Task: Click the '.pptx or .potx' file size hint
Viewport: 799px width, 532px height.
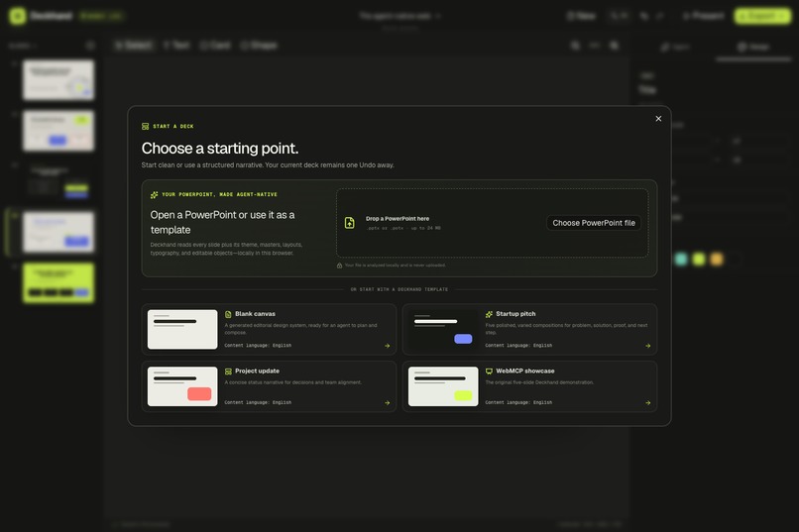Action: [x=403, y=228]
